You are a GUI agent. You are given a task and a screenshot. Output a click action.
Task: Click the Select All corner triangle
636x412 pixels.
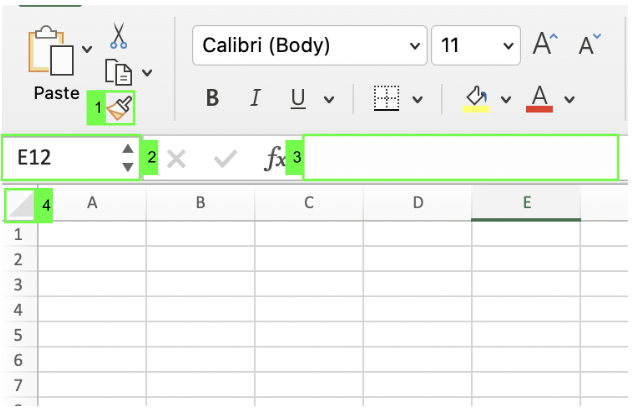coord(19,204)
